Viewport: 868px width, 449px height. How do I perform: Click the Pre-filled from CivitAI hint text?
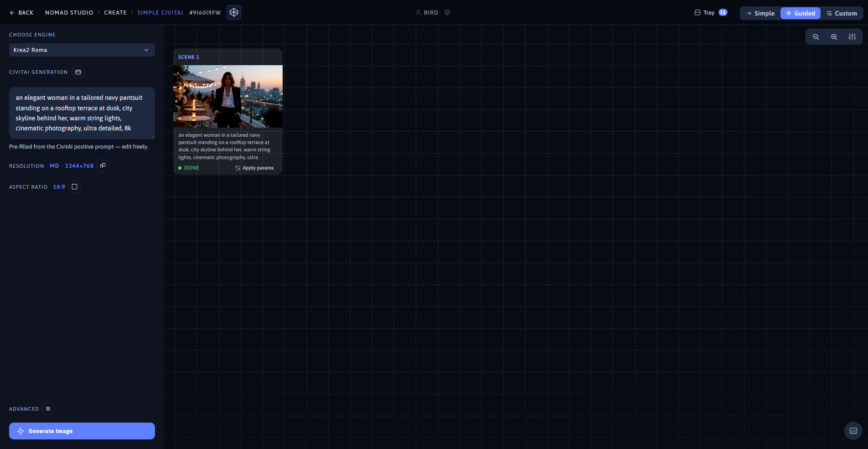point(79,147)
